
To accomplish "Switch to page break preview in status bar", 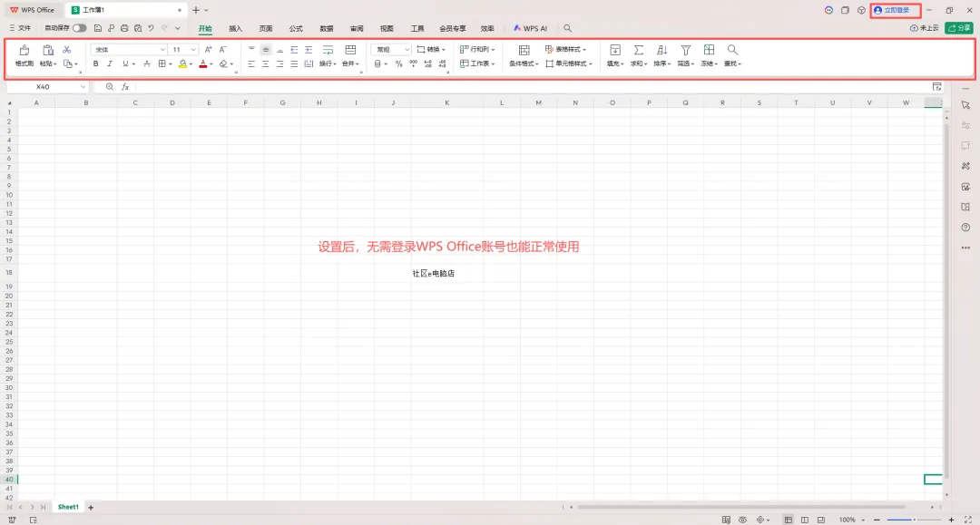I will [x=820, y=520].
